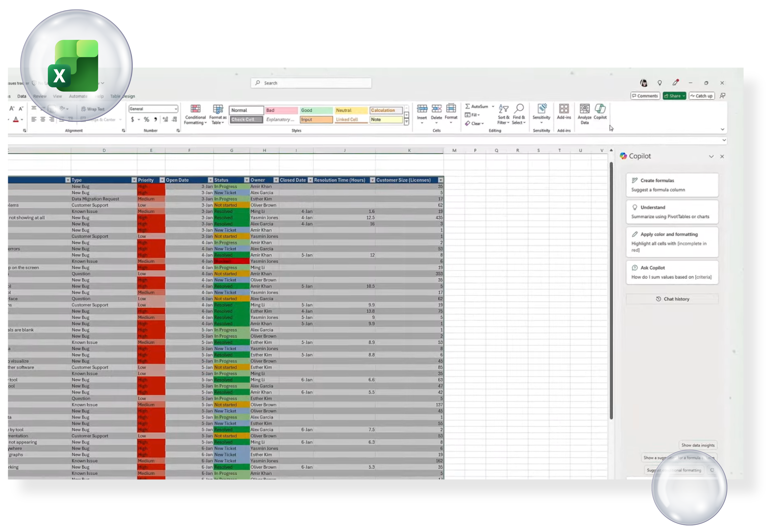Click the Add-ins ribbon icon
The width and height of the screenshot is (766, 532).
[x=564, y=109]
